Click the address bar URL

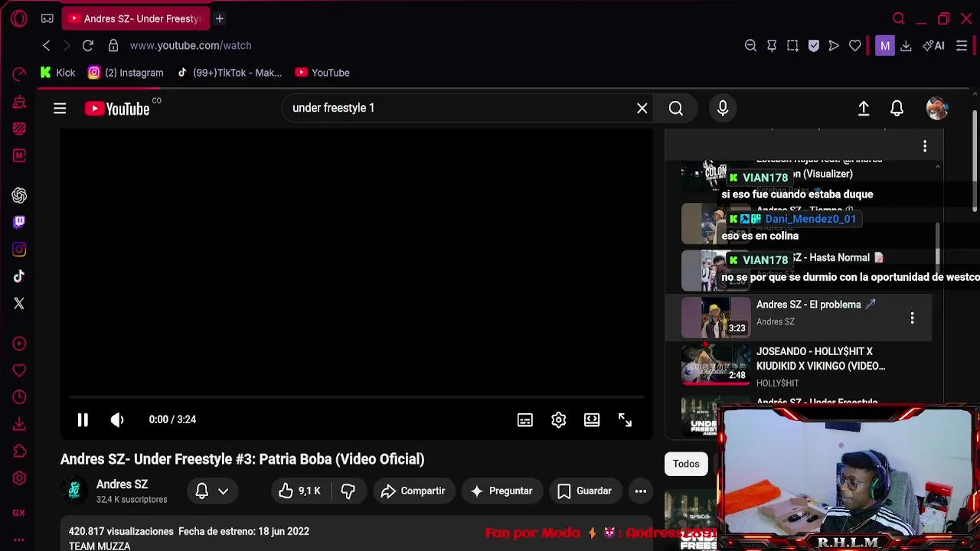click(x=191, y=46)
